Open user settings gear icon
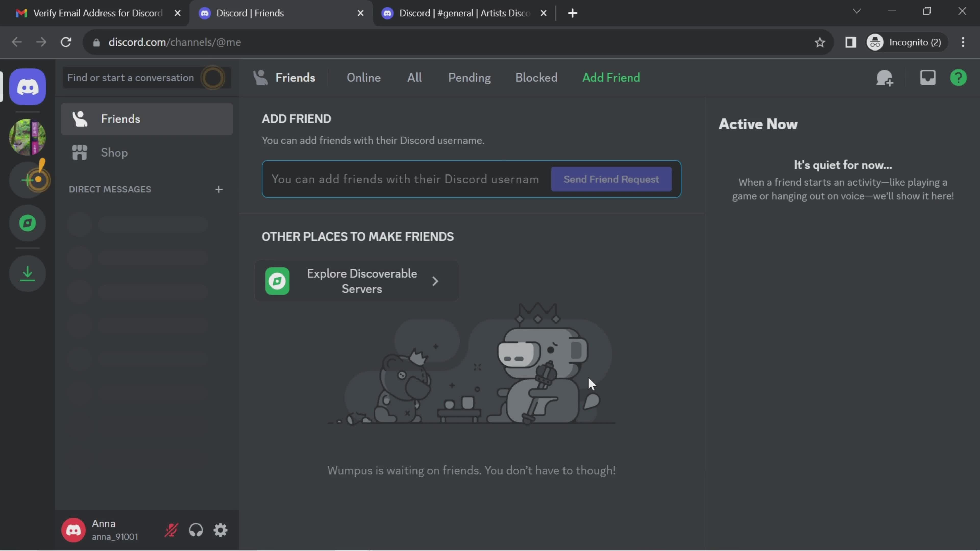The height and width of the screenshot is (551, 980). 220,530
